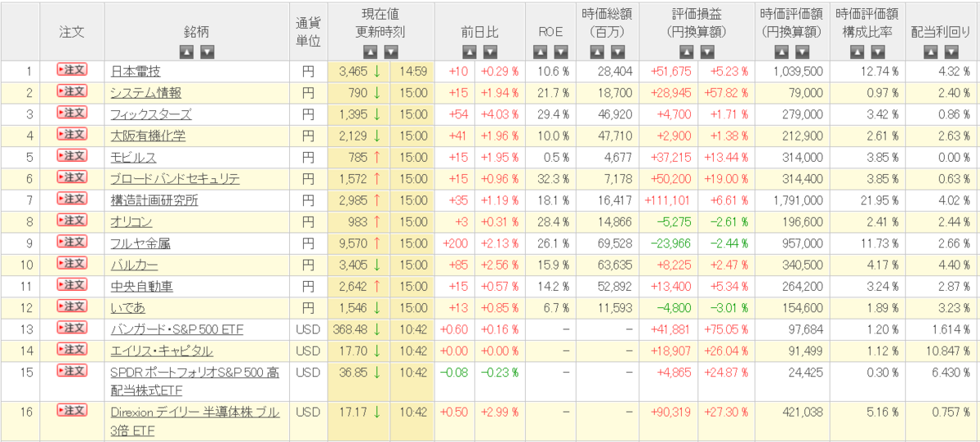The image size is (980, 442).
Task: Click 注文 button for ブロードバンドセキュリテ
Action: (72, 177)
